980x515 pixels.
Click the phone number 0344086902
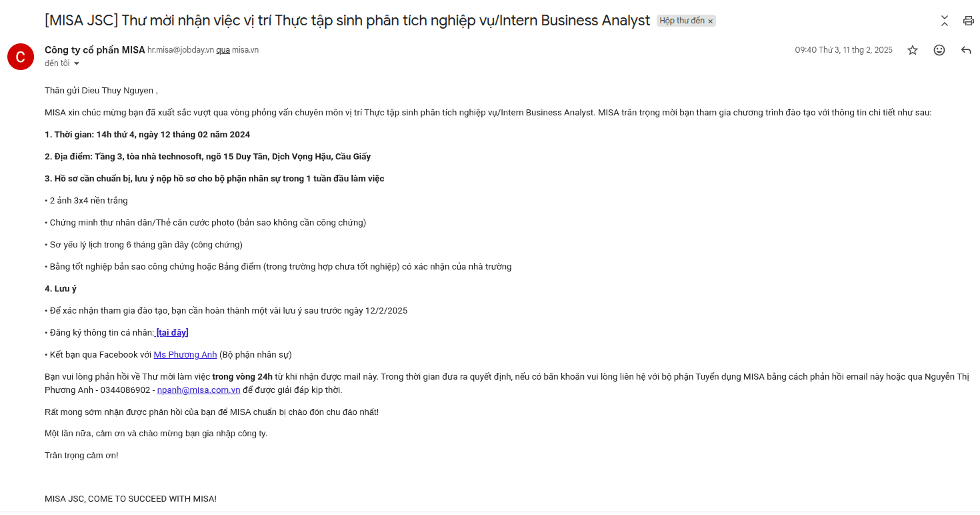pos(125,390)
